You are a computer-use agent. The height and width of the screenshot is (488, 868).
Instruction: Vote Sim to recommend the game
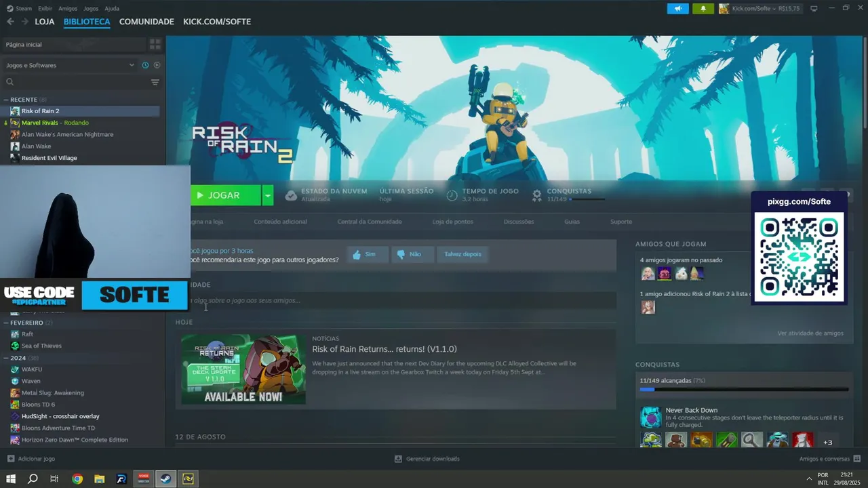[368, 254]
